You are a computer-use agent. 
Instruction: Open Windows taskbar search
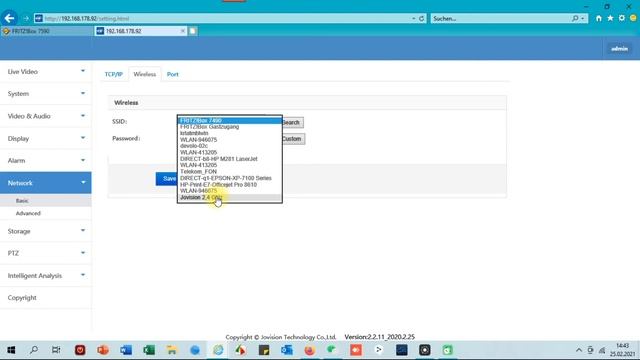tap(34, 350)
